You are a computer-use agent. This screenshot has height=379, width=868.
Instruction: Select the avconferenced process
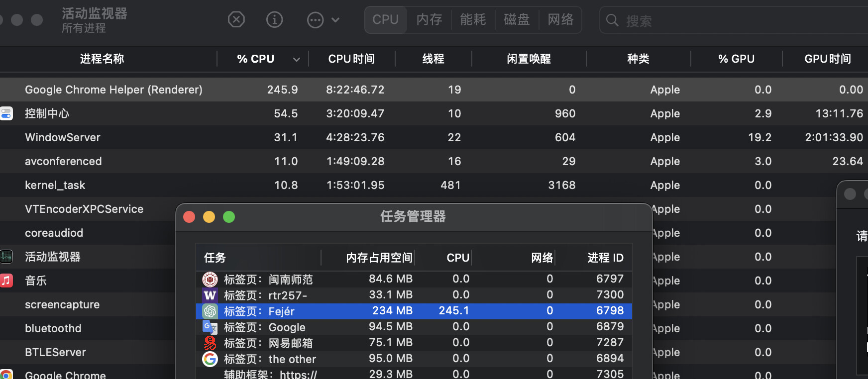(x=63, y=161)
